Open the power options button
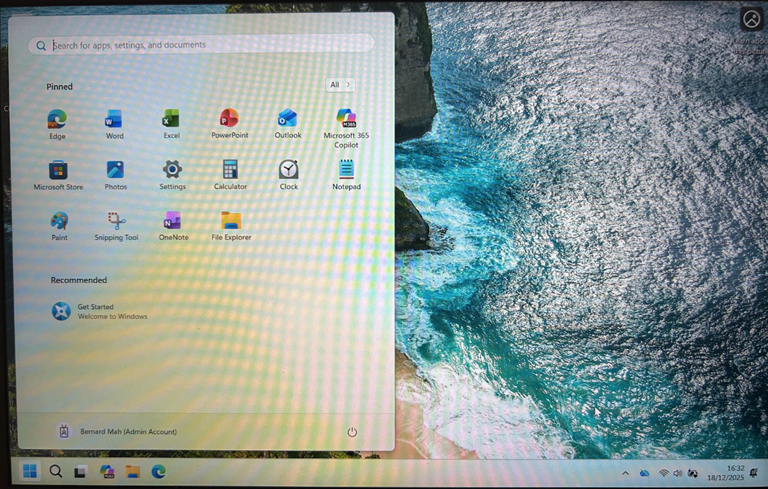 [352, 432]
